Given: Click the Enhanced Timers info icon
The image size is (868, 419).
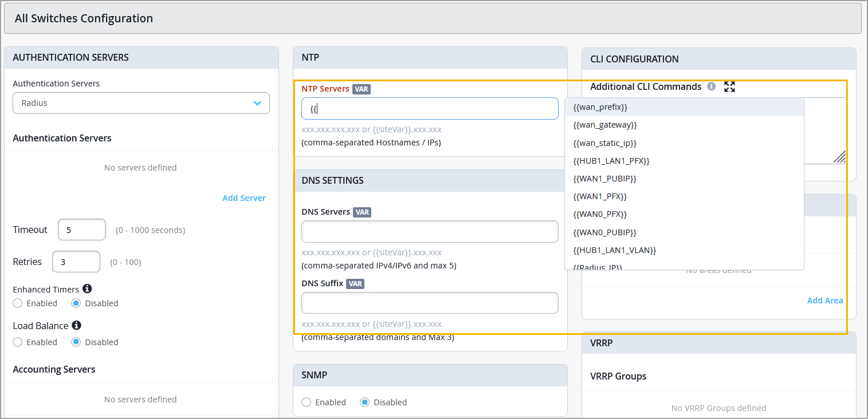Looking at the screenshot, I should point(87,288).
